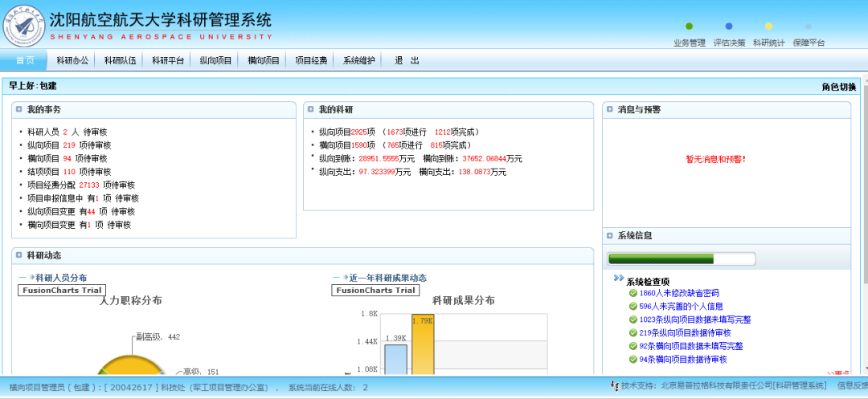
Task: Go to 首页 tab
Action: 25,61
